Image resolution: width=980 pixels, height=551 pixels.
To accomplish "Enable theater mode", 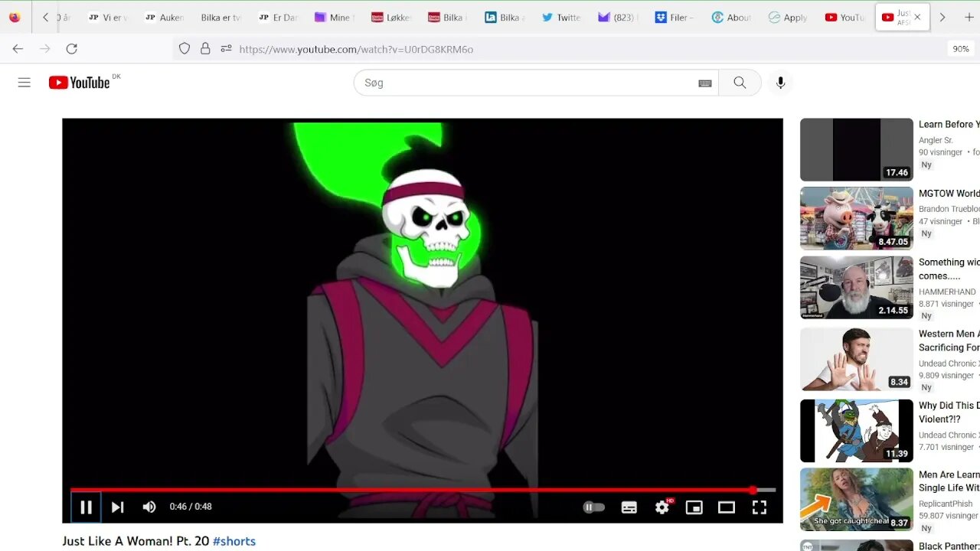I will coord(727,507).
